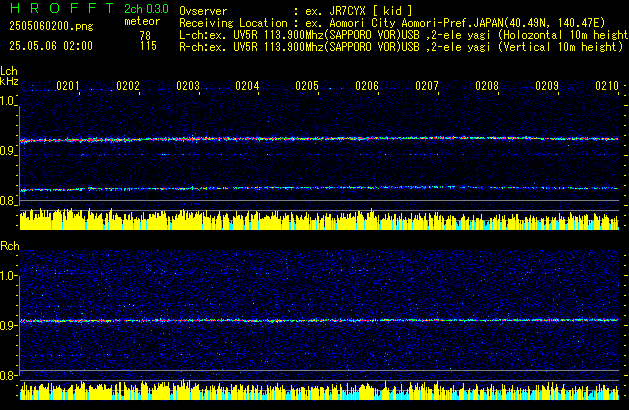Click the "2ch 0.3.0" version label
The image size is (629, 410).
(146, 9)
